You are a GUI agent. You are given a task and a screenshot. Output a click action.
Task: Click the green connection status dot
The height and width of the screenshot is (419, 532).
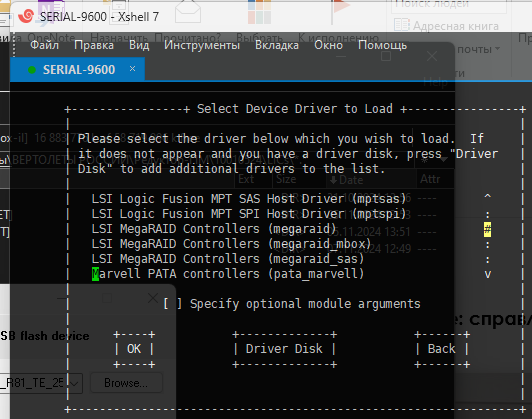(32, 70)
